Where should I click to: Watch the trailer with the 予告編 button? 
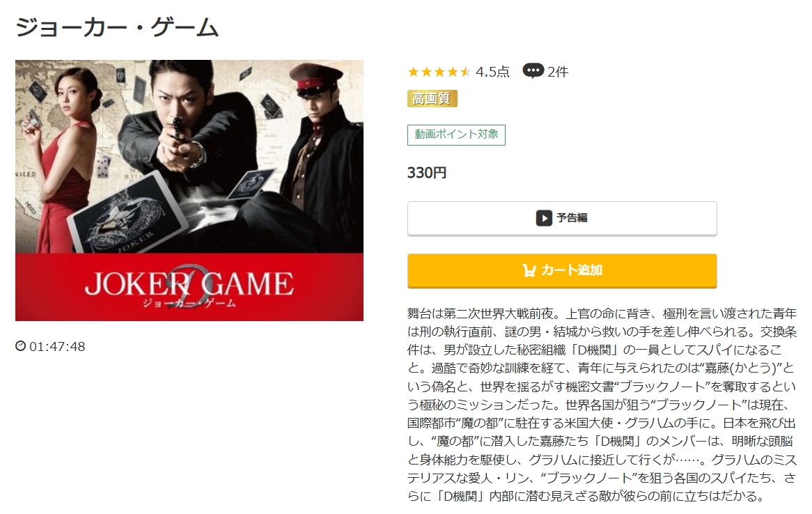(562, 218)
